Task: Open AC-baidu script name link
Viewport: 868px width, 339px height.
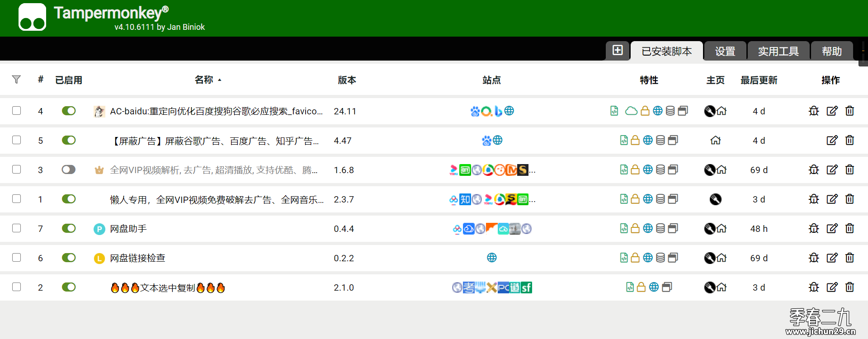Action: [x=217, y=111]
